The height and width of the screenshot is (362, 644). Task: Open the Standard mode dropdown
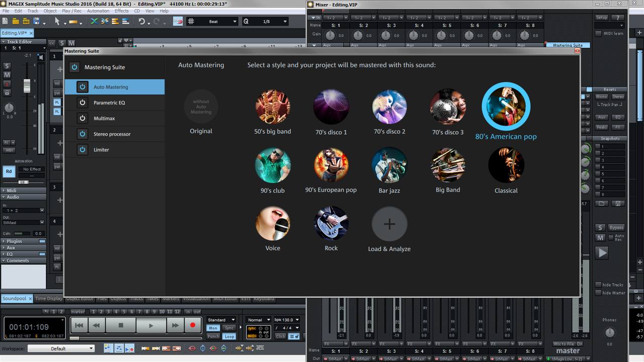(220, 320)
